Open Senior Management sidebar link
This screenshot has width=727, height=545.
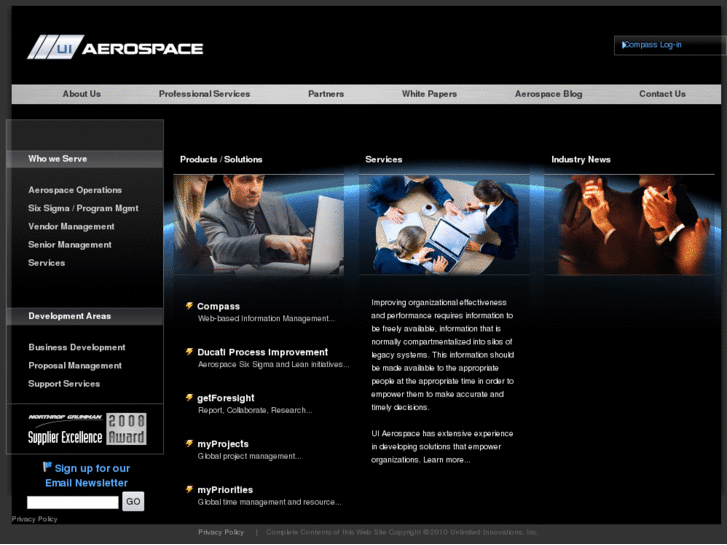[70, 244]
